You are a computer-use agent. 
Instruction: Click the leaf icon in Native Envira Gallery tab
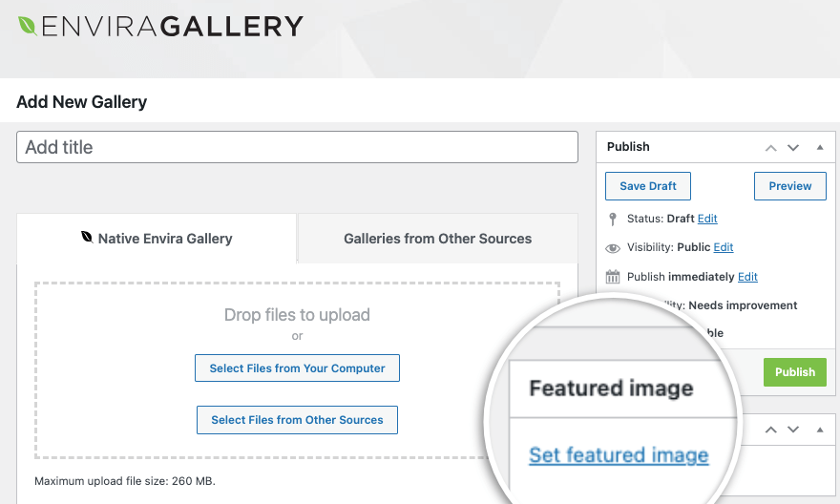[87, 237]
